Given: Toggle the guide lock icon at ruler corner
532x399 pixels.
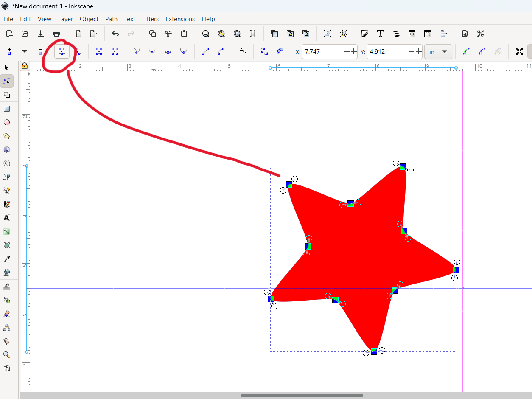Looking at the screenshot, I should [x=25, y=66].
